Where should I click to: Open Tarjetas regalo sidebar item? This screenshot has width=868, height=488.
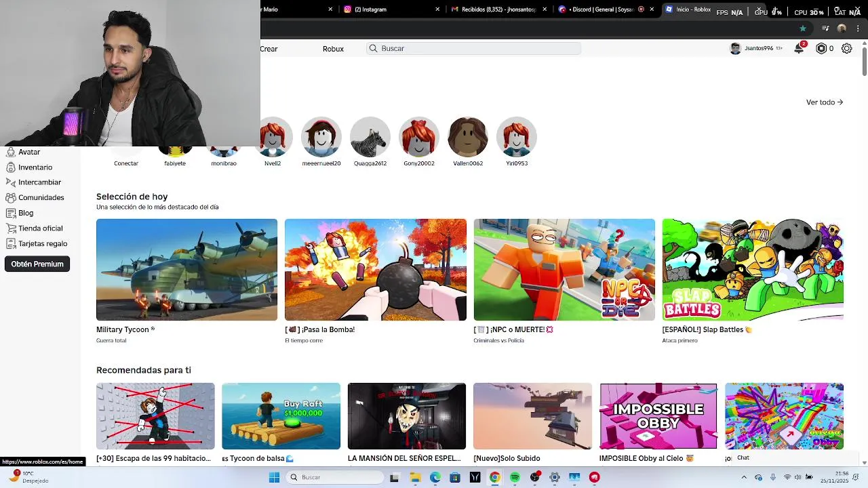coord(37,243)
